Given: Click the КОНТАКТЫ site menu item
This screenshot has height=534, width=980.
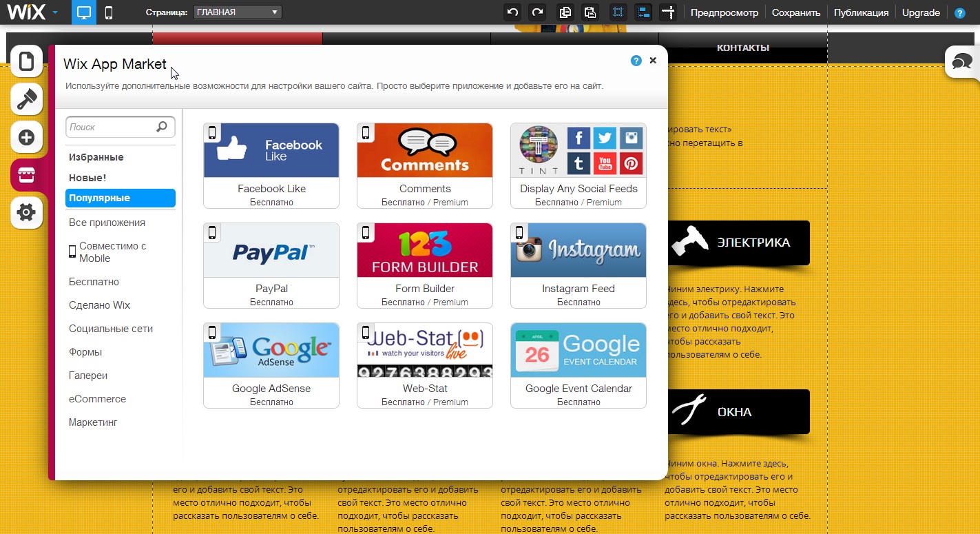Looking at the screenshot, I should pyautogui.click(x=742, y=48).
